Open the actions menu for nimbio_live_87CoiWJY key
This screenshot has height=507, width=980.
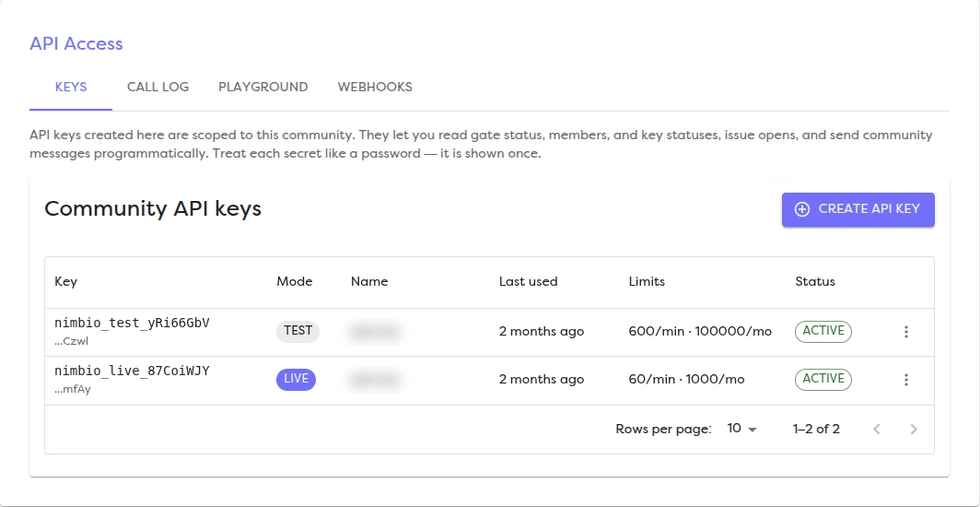tap(905, 380)
